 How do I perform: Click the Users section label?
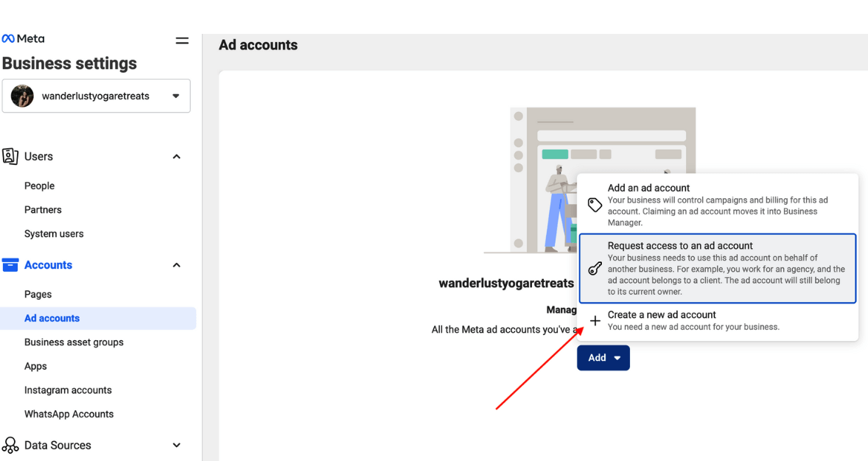(39, 157)
